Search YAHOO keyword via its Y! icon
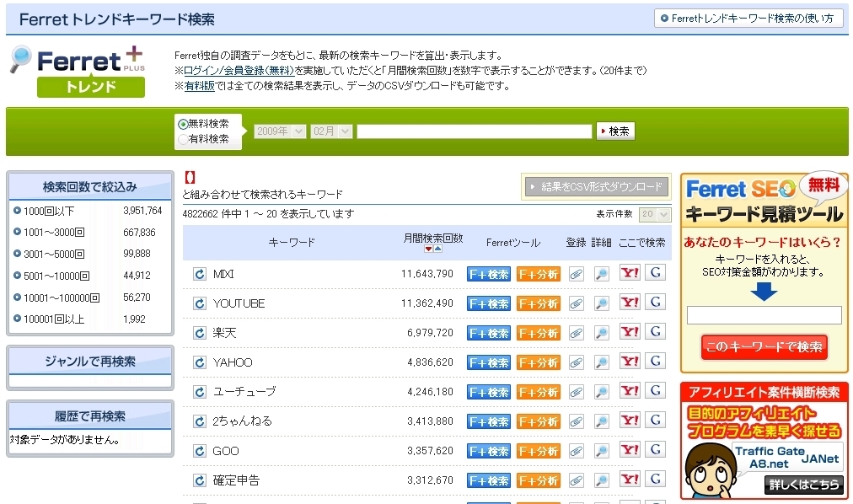The height and width of the screenshot is (504, 853). click(x=630, y=362)
